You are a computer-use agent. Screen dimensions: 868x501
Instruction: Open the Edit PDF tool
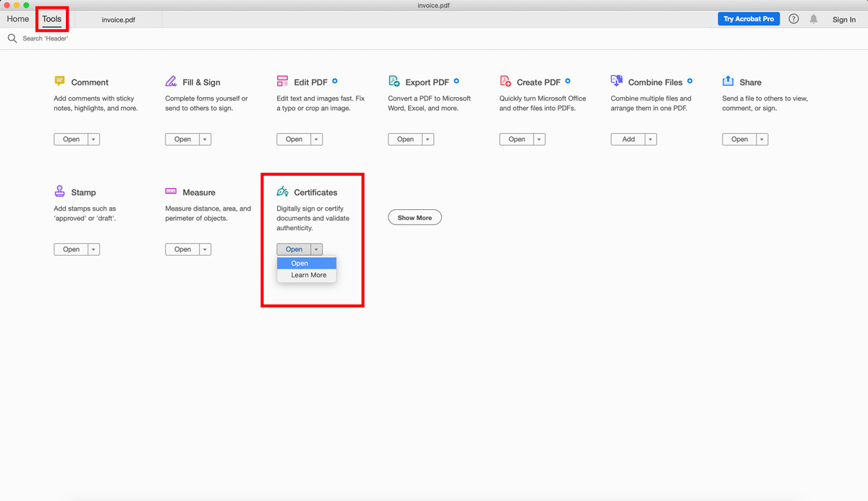tap(294, 139)
